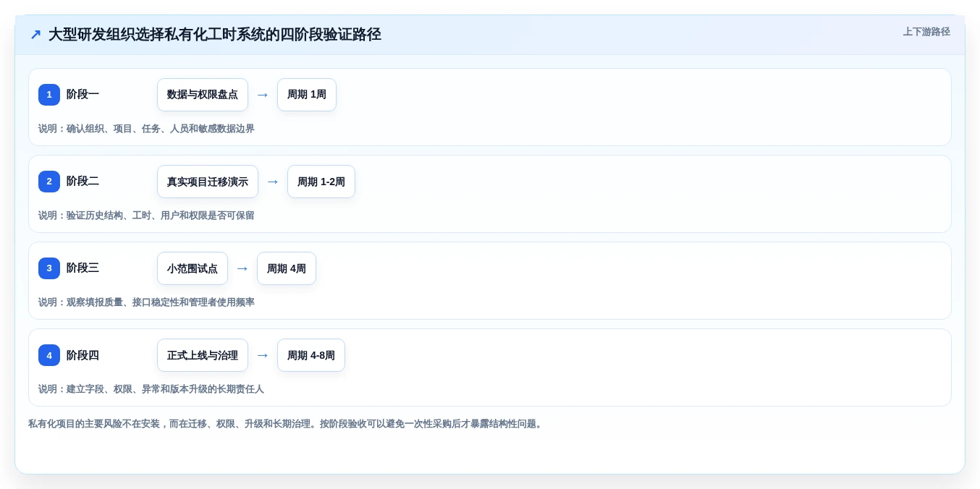The image size is (980, 489).
Task: Click the number 2 badge of 阶段二
Action: point(49,182)
